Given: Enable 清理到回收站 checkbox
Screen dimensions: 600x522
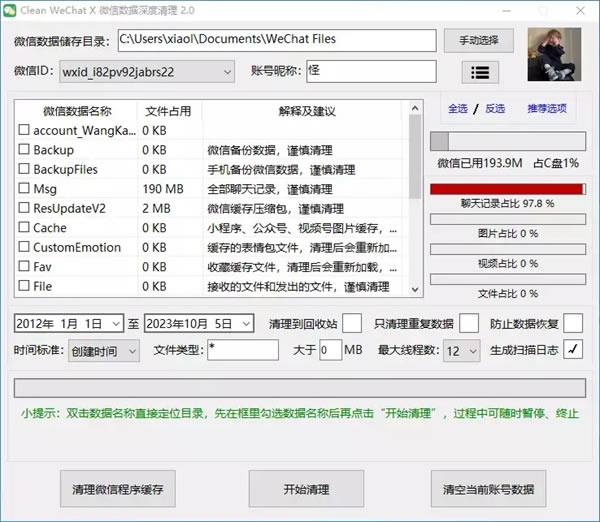Looking at the screenshot, I should pos(352,323).
